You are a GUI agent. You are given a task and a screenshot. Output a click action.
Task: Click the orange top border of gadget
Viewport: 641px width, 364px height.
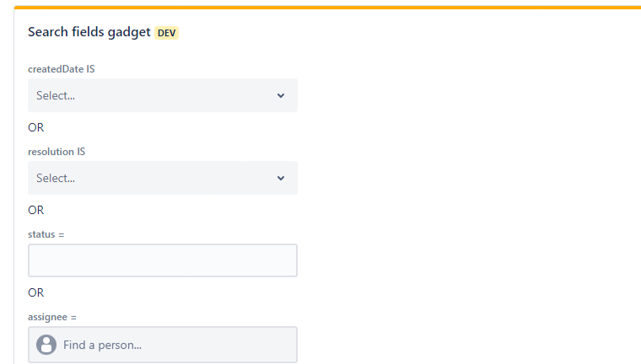[327, 7]
